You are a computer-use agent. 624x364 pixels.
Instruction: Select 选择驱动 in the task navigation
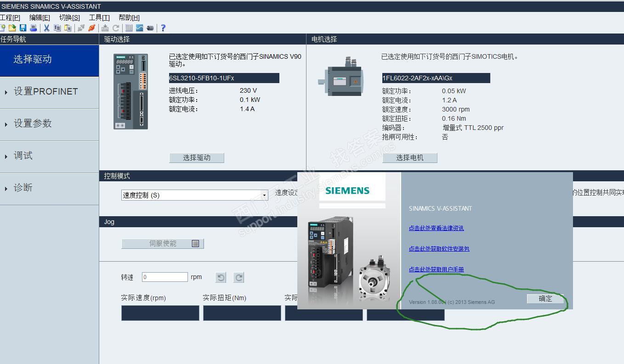click(49, 60)
